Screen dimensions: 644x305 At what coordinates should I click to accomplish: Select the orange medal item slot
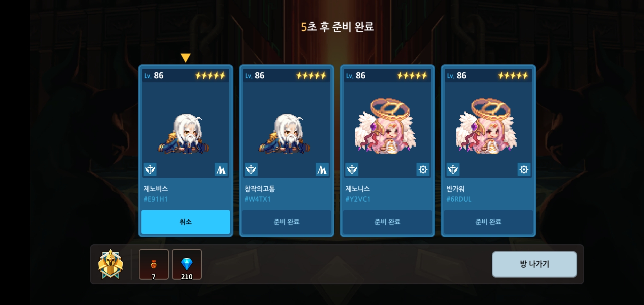pos(154,264)
